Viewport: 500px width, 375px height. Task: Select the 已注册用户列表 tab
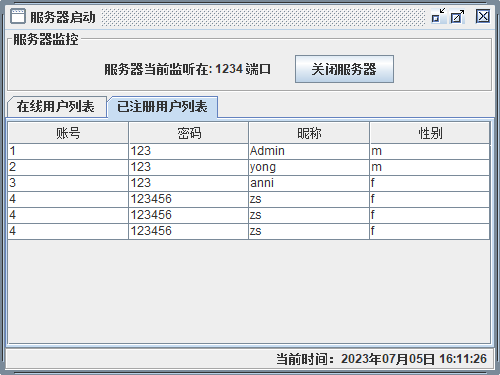pyautogui.click(x=162, y=107)
